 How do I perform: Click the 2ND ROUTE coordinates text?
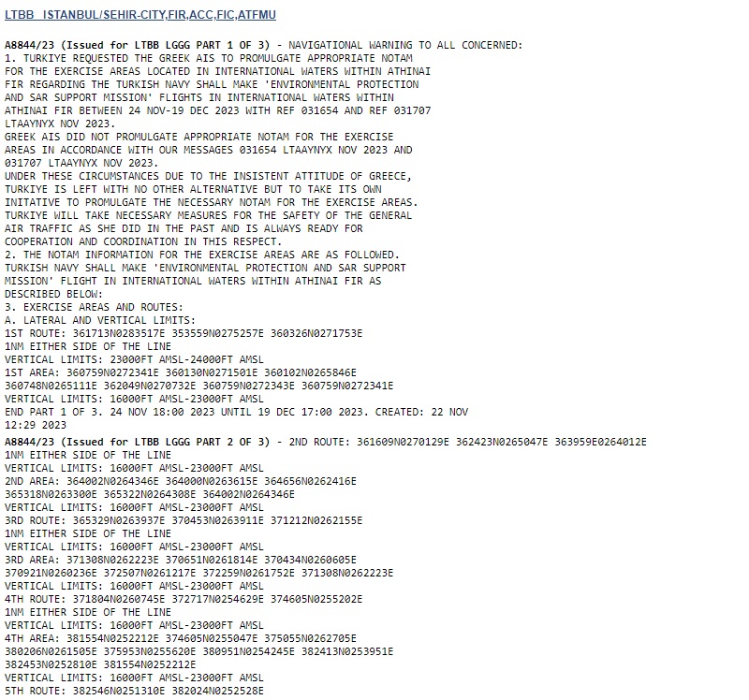point(467,442)
